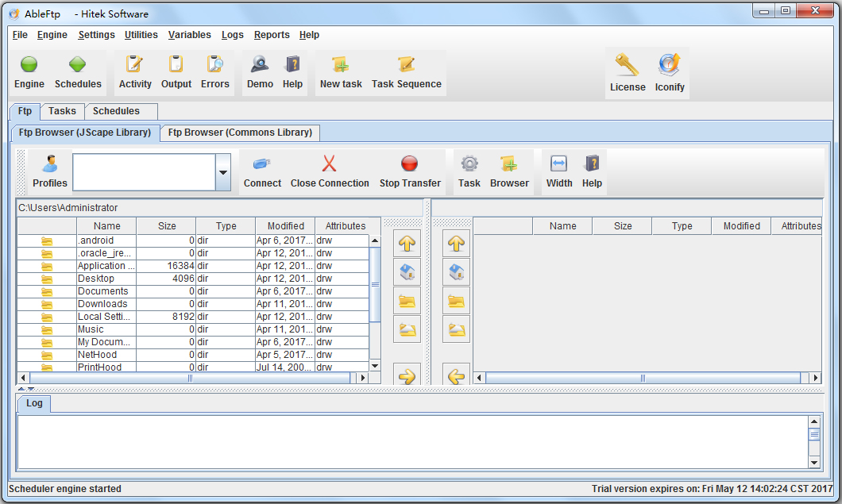The width and height of the screenshot is (842, 504).
Task: Open the Profiles icon
Action: tap(50, 164)
